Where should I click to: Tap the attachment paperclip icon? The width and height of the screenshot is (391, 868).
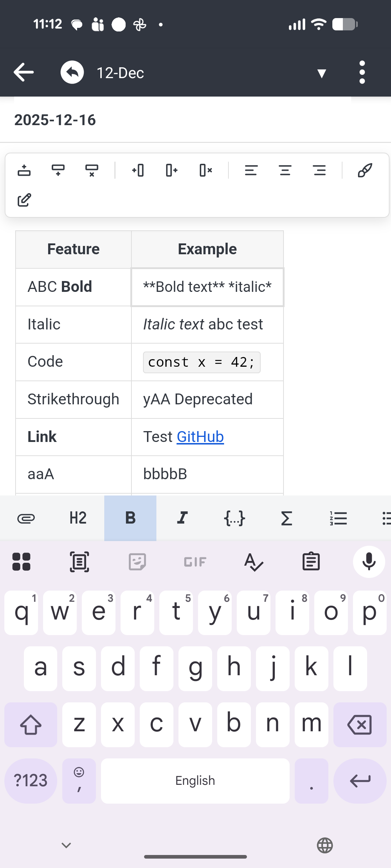26,518
